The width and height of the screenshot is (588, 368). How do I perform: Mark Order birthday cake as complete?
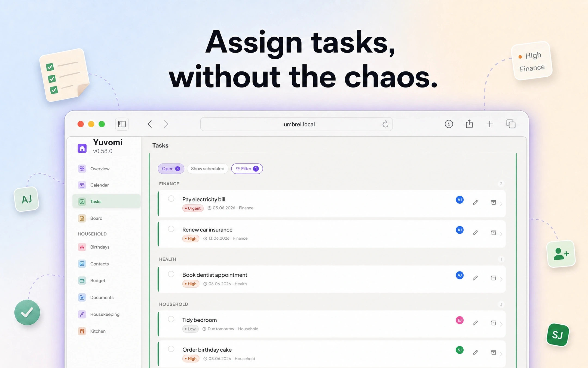point(171,349)
